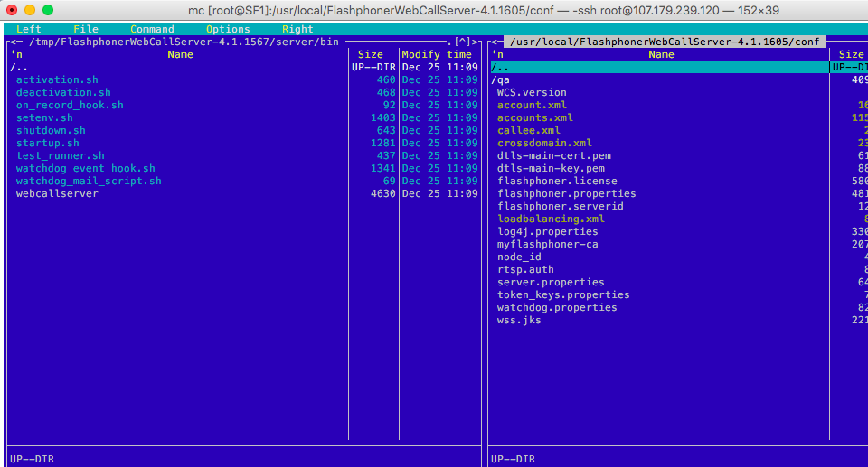Toggle right panel 'n sort order indicator
The image size is (868, 467).
(x=497, y=55)
